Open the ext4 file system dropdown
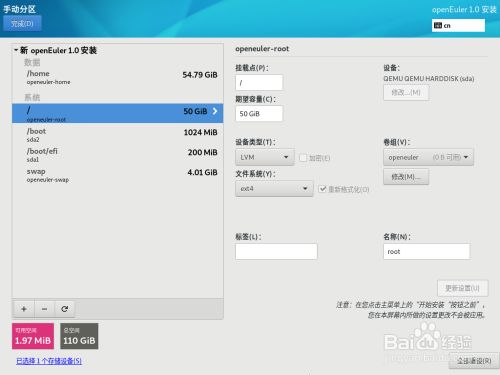The width and height of the screenshot is (500, 375). 274,189
